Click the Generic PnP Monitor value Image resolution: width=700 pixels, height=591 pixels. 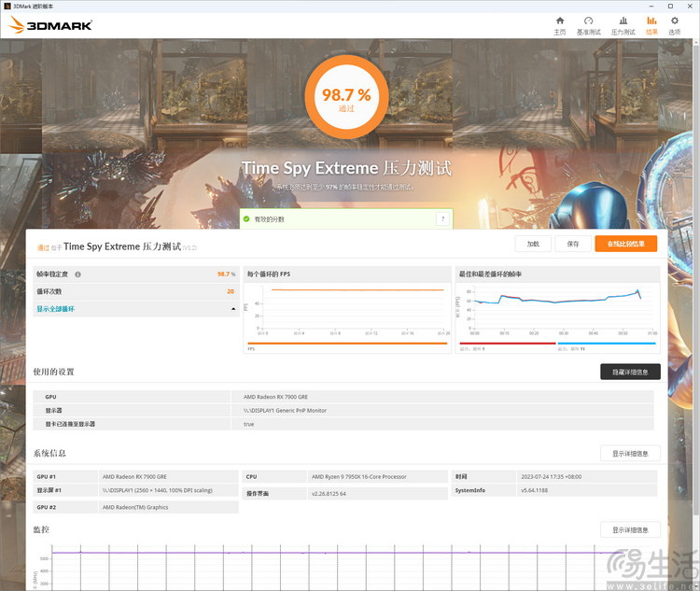pyautogui.click(x=285, y=411)
